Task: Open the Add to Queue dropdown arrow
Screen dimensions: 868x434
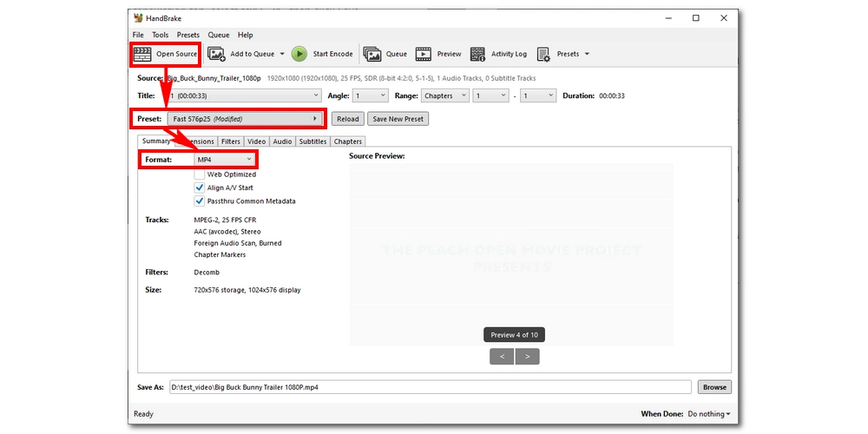Action: click(282, 54)
